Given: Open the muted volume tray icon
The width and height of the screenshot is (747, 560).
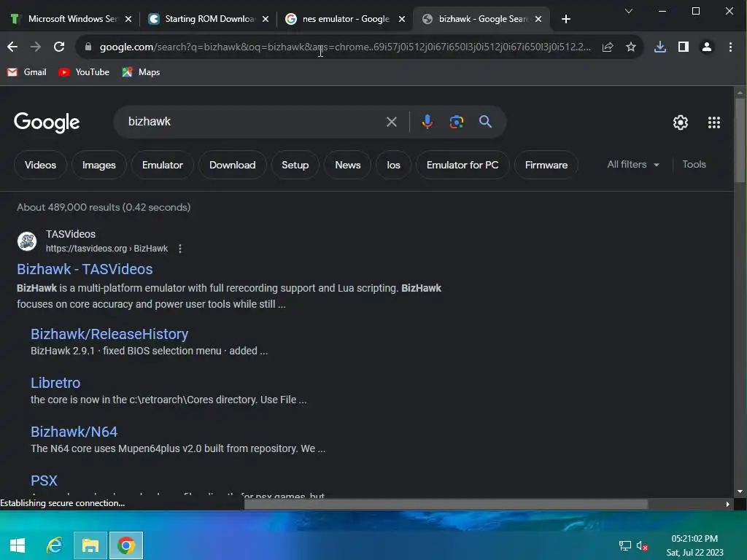Looking at the screenshot, I should tap(642, 545).
